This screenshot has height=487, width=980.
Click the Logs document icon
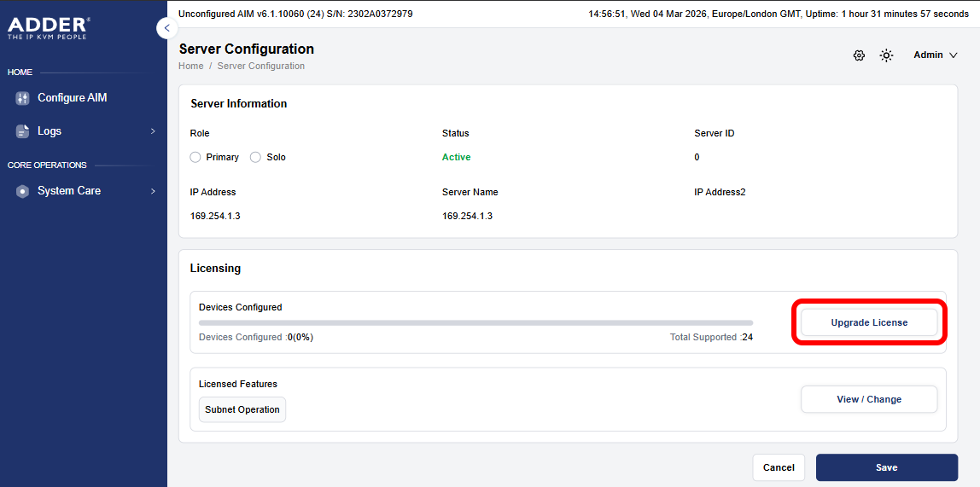[22, 131]
